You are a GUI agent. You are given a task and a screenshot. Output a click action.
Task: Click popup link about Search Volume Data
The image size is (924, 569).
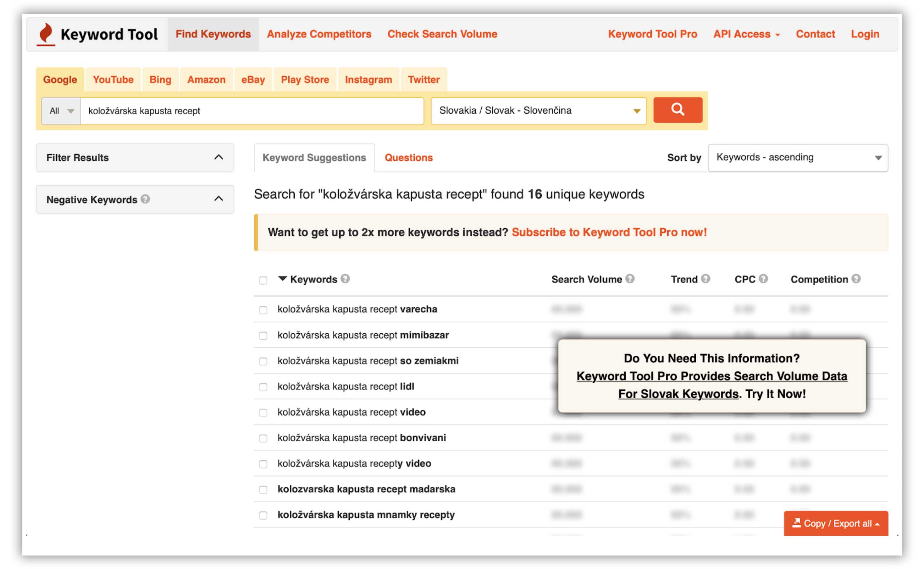pos(712,385)
